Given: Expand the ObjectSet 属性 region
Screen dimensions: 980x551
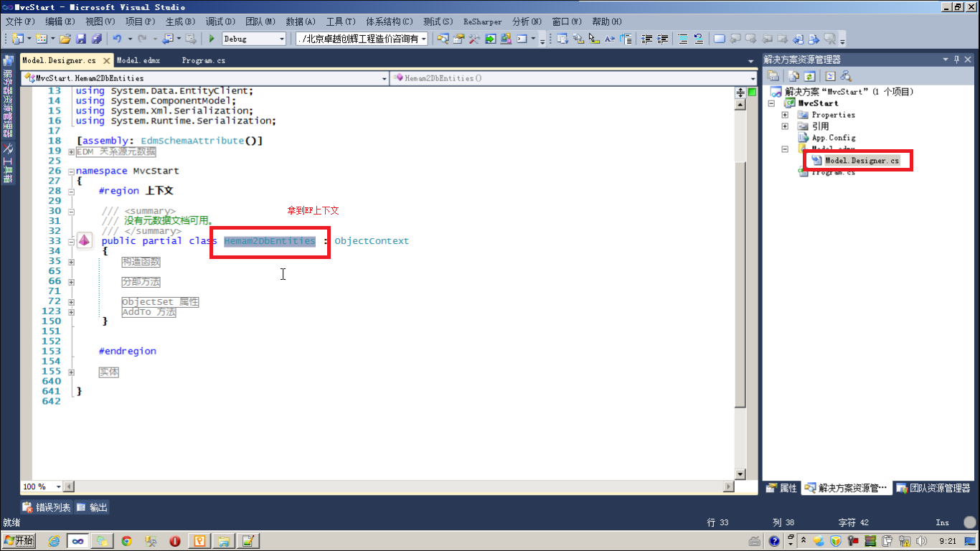Looking at the screenshot, I should point(71,302).
